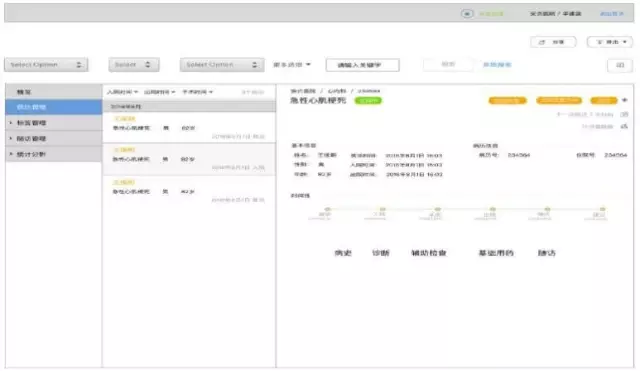The width and height of the screenshot is (640, 371).
Task: Click the small icon below the plus icon
Action: [x=624, y=114]
